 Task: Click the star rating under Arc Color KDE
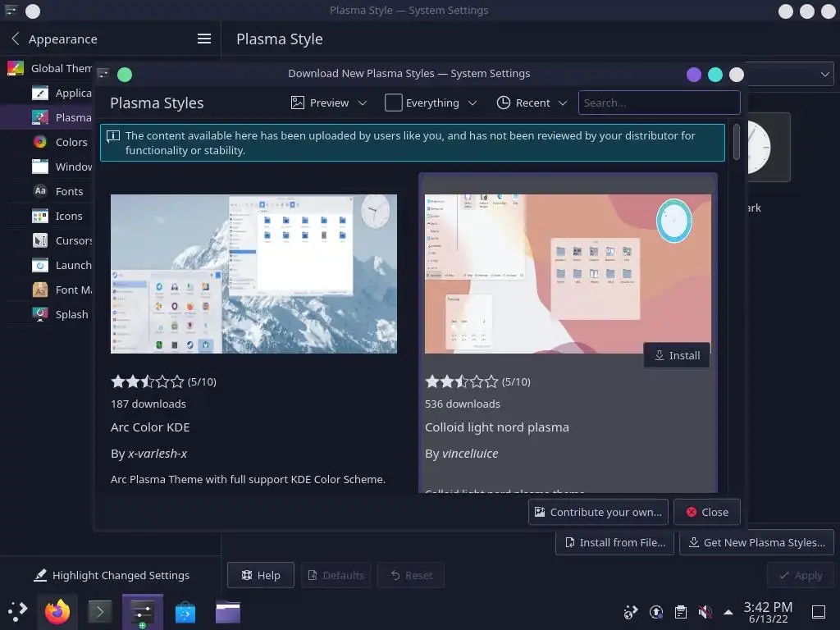tap(148, 382)
